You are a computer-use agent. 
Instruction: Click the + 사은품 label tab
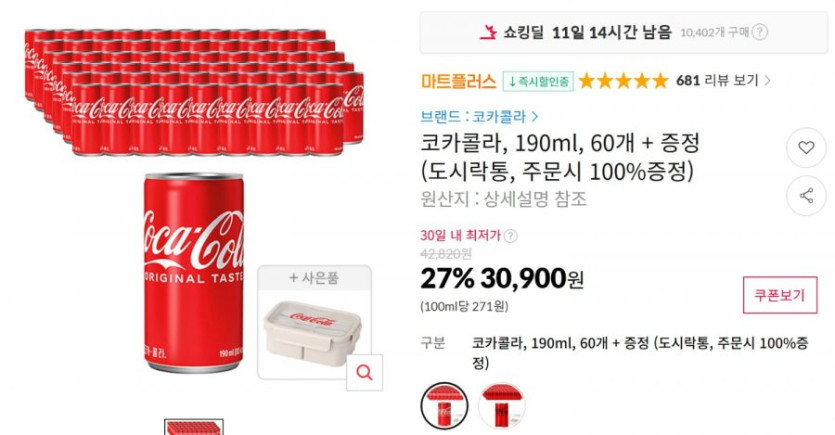(x=314, y=277)
